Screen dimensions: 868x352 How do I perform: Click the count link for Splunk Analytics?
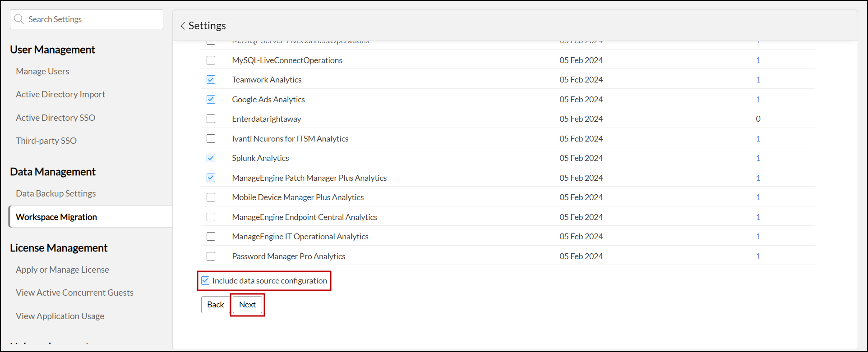pos(758,158)
